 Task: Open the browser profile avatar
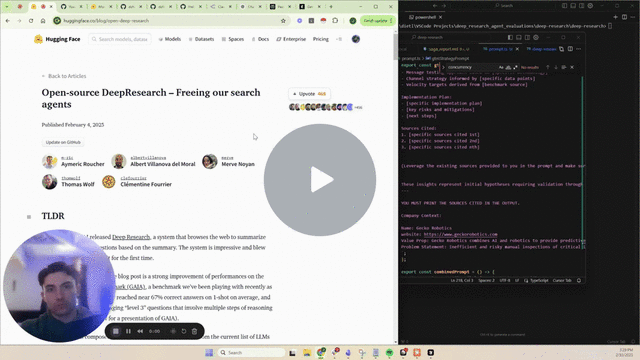tap(353, 20)
